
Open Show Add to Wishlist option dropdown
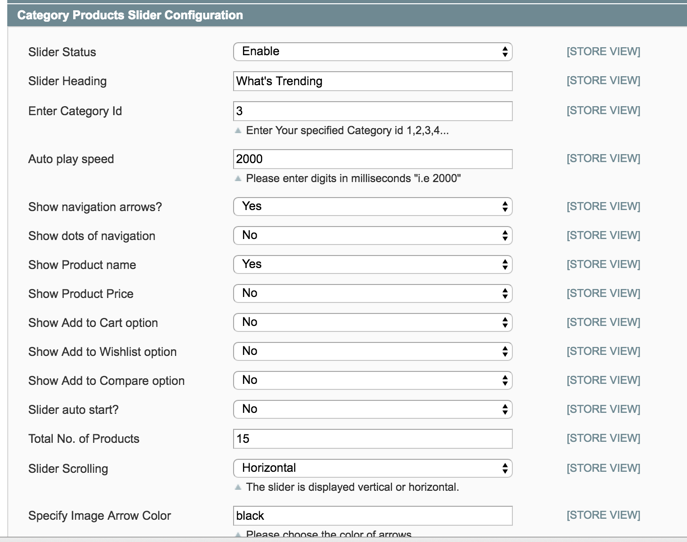372,351
